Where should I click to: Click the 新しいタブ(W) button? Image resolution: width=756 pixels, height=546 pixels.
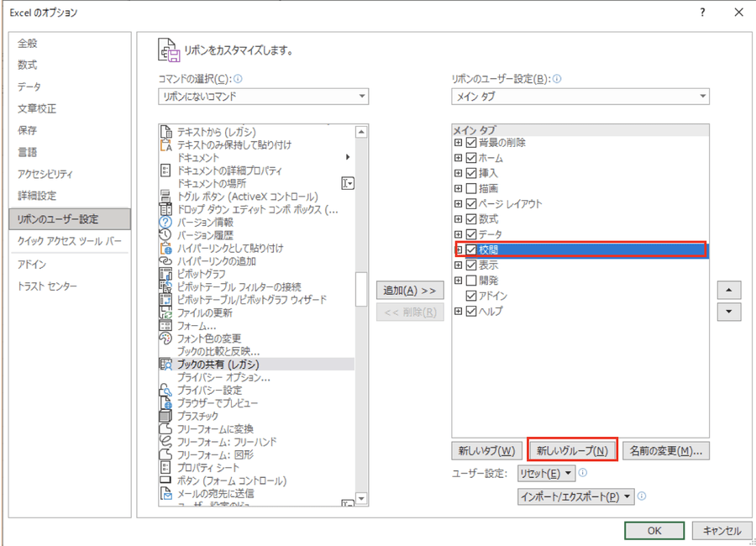[x=486, y=451]
